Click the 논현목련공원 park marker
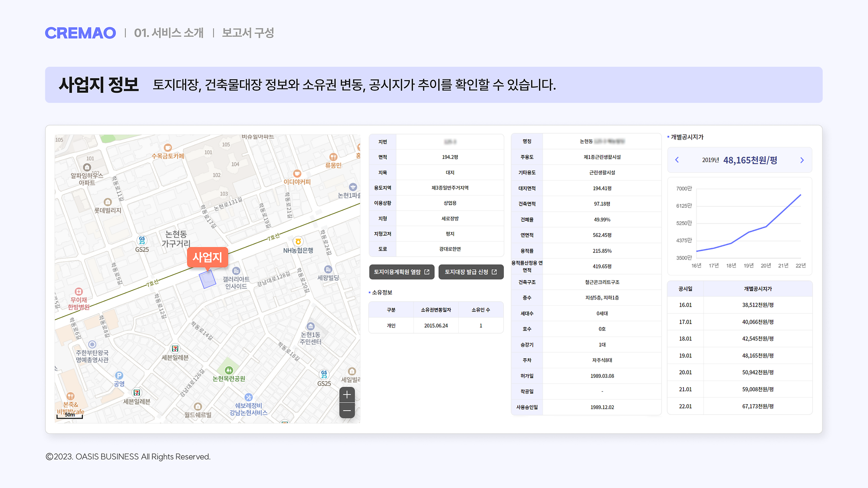 (229, 370)
